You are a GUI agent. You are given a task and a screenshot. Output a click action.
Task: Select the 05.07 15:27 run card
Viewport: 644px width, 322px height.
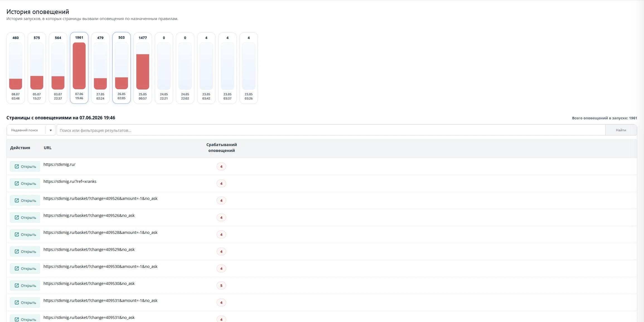pos(37,68)
